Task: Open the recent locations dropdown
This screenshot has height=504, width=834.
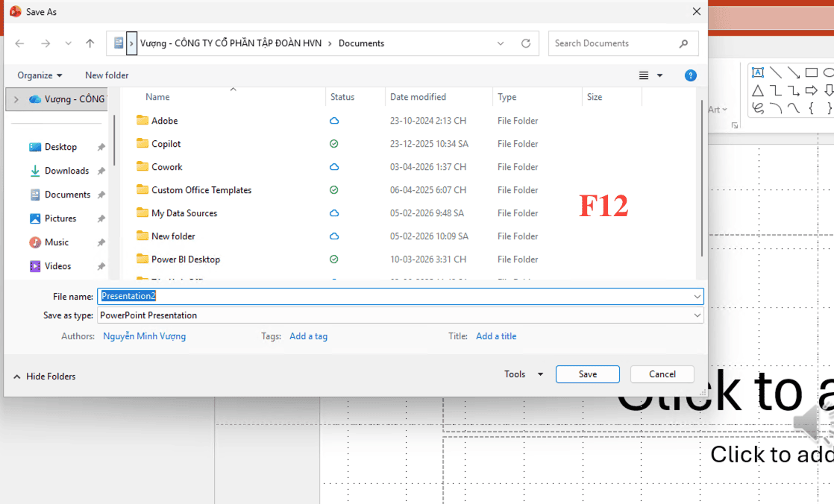Action: click(68, 43)
